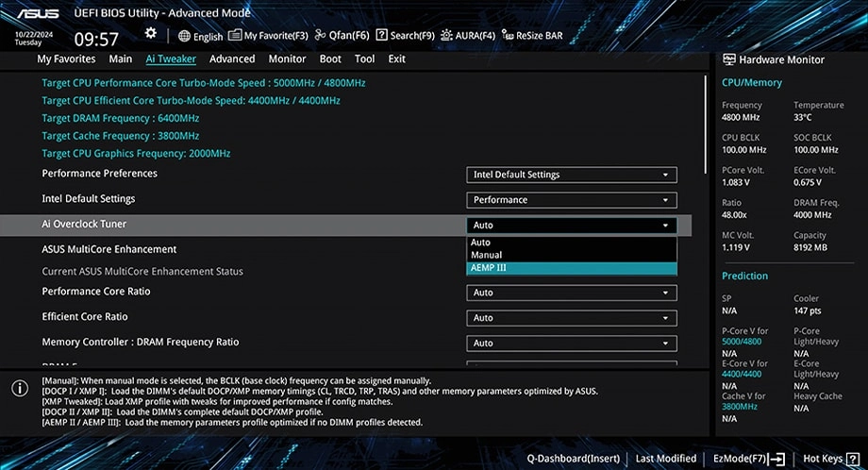Select the Efficient Core Ratio label
868x470 pixels.
[x=85, y=317]
